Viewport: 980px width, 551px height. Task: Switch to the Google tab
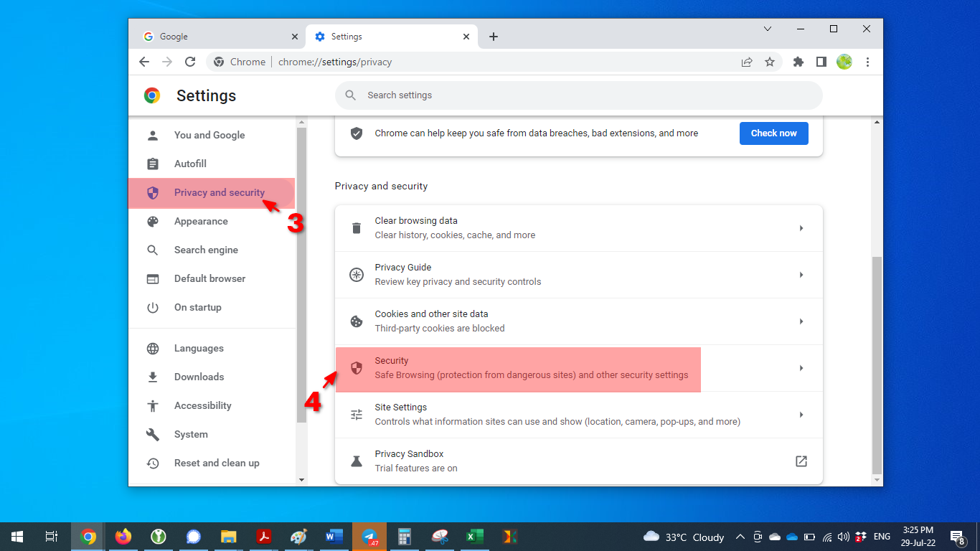coord(220,37)
